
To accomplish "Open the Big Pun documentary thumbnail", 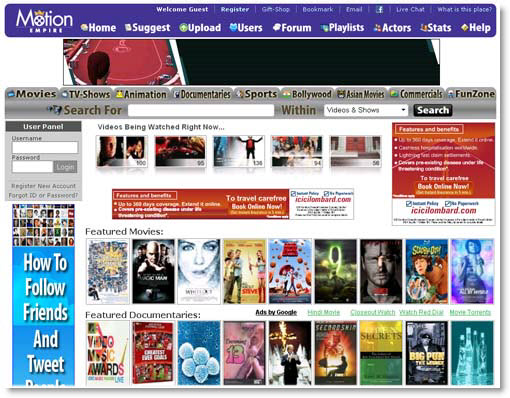I will pyautogui.click(x=427, y=353).
